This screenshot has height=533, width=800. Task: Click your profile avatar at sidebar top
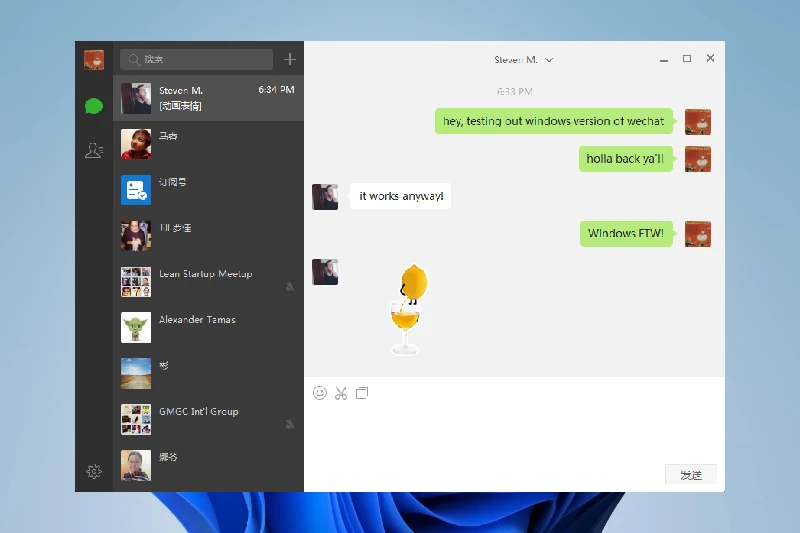click(94, 59)
